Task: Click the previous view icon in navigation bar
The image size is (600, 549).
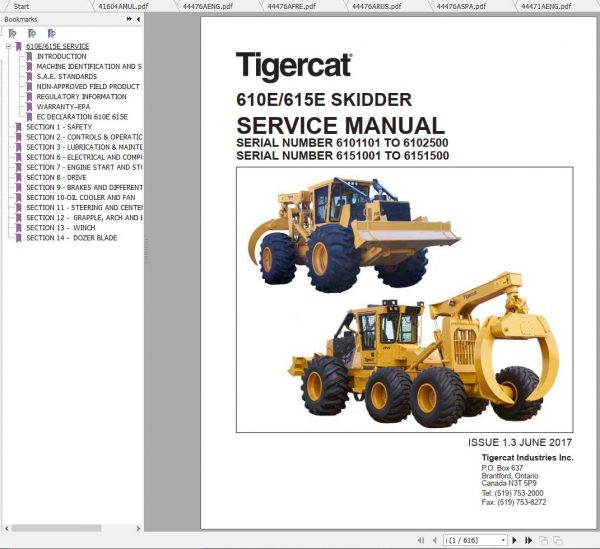Action: point(543,540)
